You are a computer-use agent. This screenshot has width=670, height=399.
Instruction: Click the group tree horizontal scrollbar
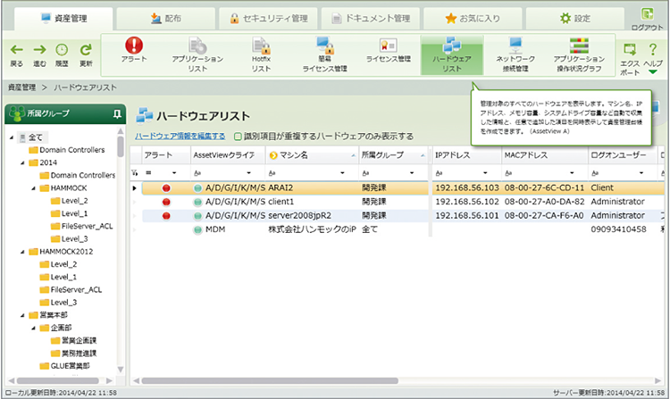(58, 381)
